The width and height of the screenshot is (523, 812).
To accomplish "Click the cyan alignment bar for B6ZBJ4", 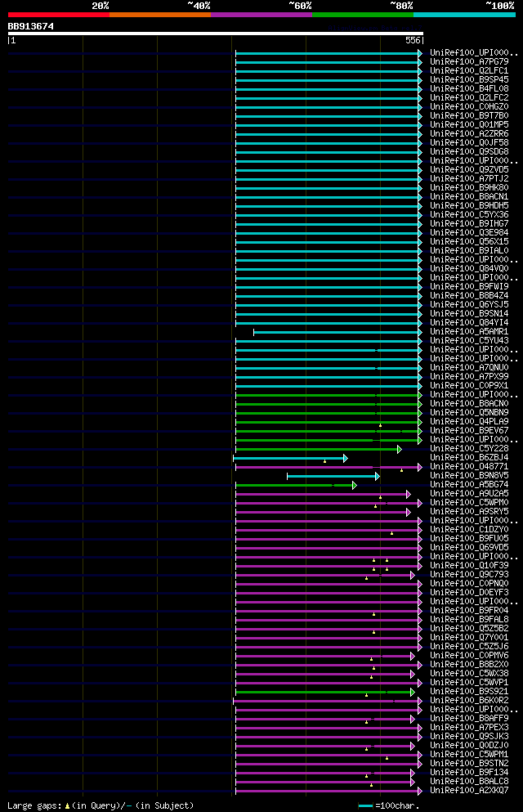I will (290, 458).
